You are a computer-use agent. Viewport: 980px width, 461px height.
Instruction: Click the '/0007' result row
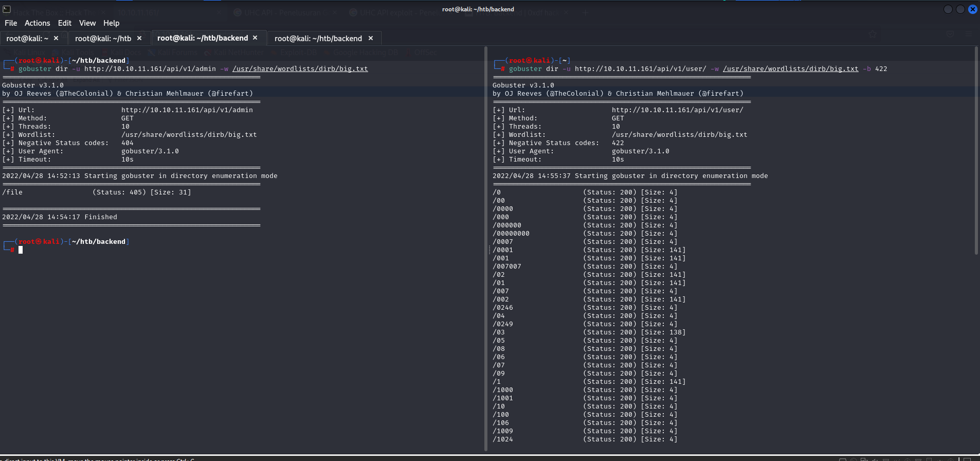click(x=585, y=242)
